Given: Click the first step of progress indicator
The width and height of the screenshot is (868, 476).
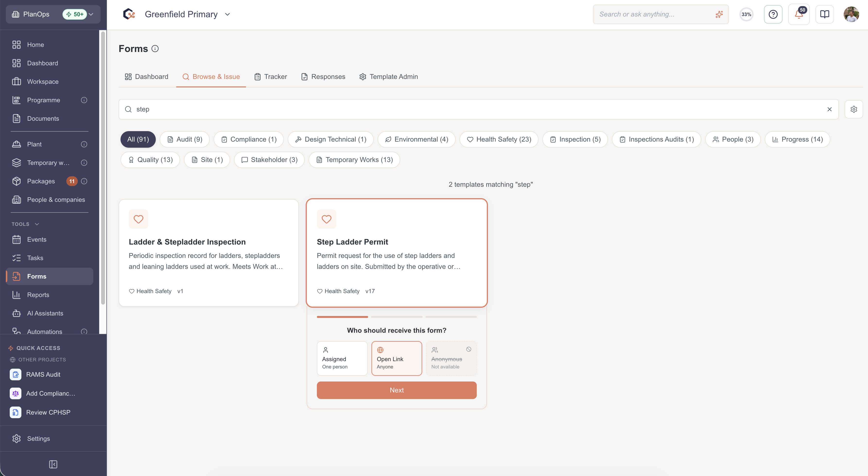Looking at the screenshot, I should (342, 317).
